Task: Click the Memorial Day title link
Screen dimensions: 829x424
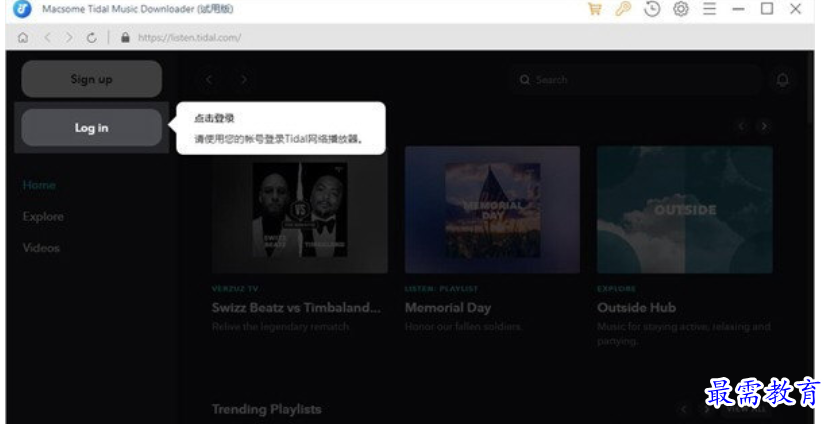Action: tap(448, 308)
